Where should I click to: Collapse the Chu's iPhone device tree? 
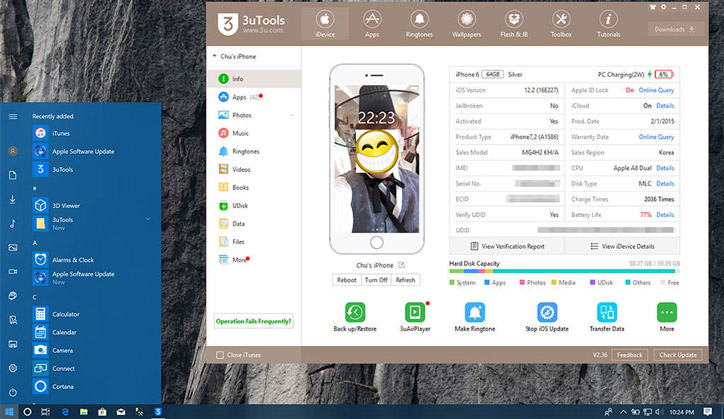pos(215,56)
